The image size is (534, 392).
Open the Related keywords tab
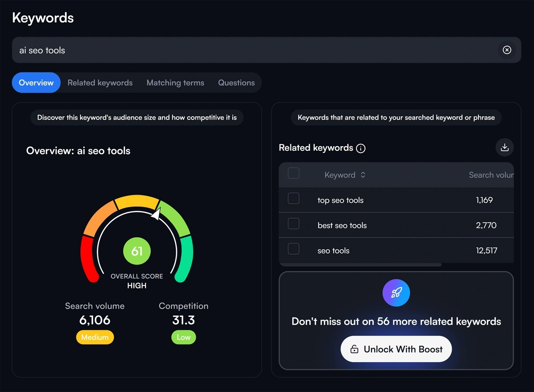pos(100,83)
